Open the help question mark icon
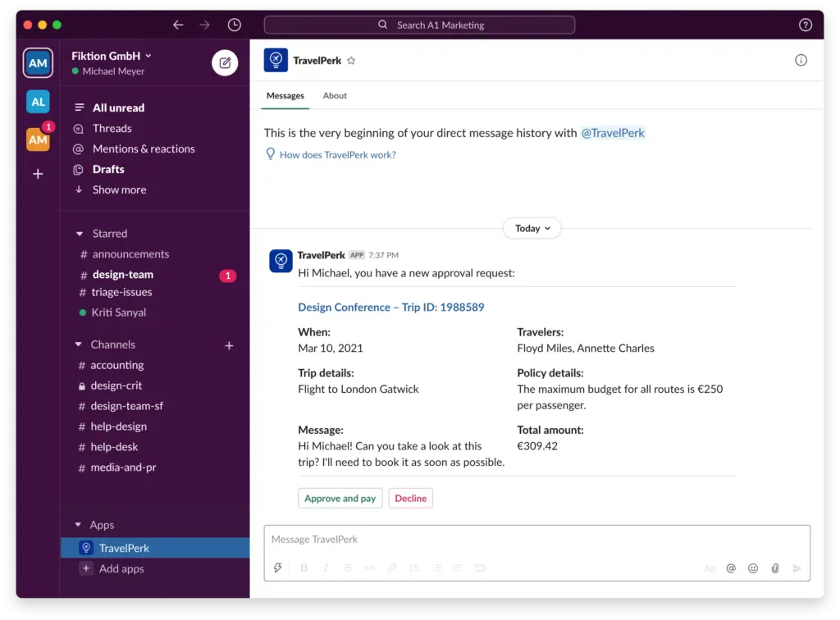This screenshot has height=620, width=840. click(806, 25)
